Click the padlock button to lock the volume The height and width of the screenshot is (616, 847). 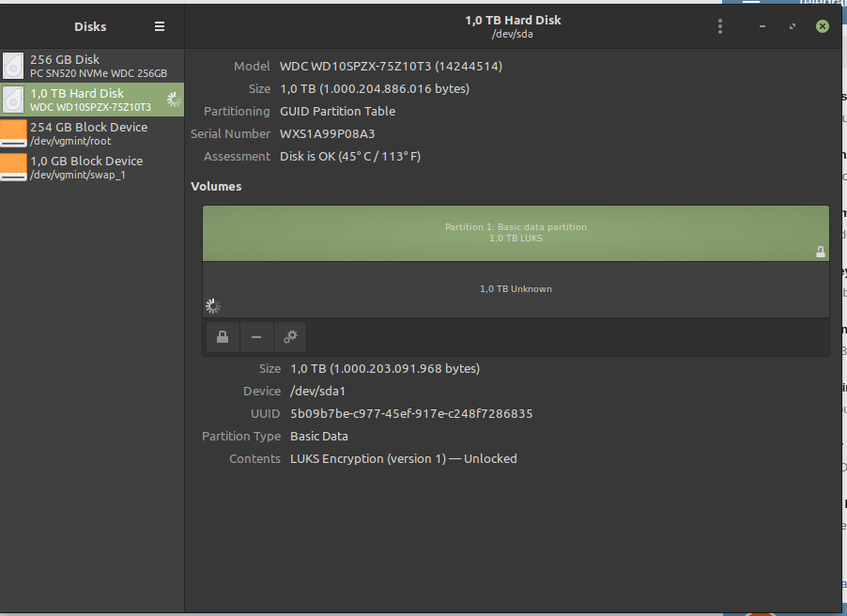[x=223, y=337]
